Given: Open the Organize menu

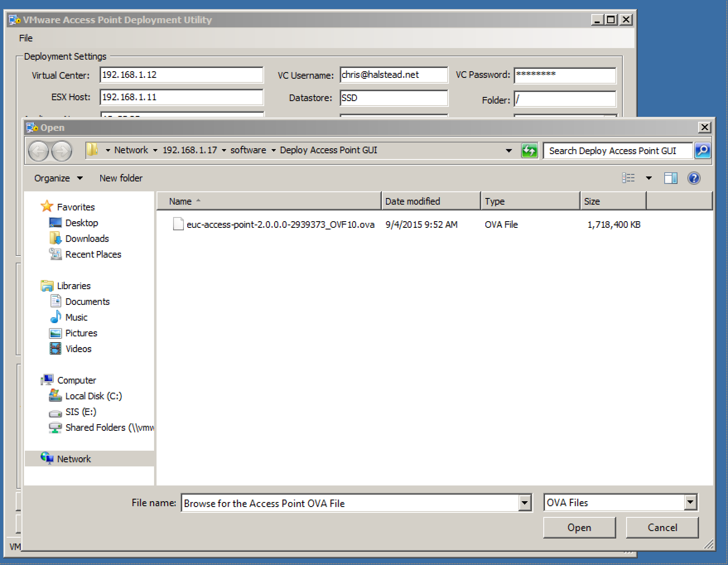Looking at the screenshot, I should tap(58, 178).
